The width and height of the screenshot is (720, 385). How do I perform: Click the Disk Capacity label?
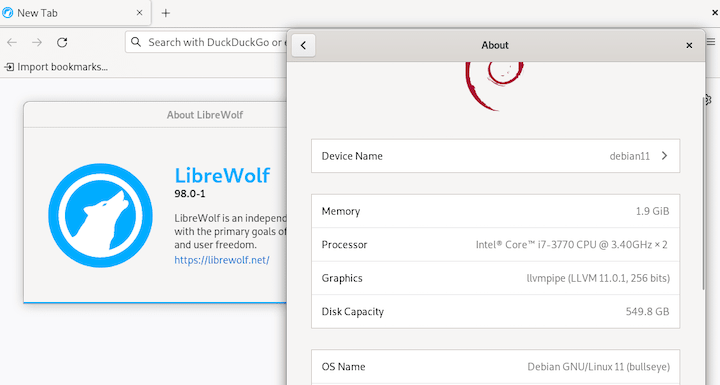353,312
